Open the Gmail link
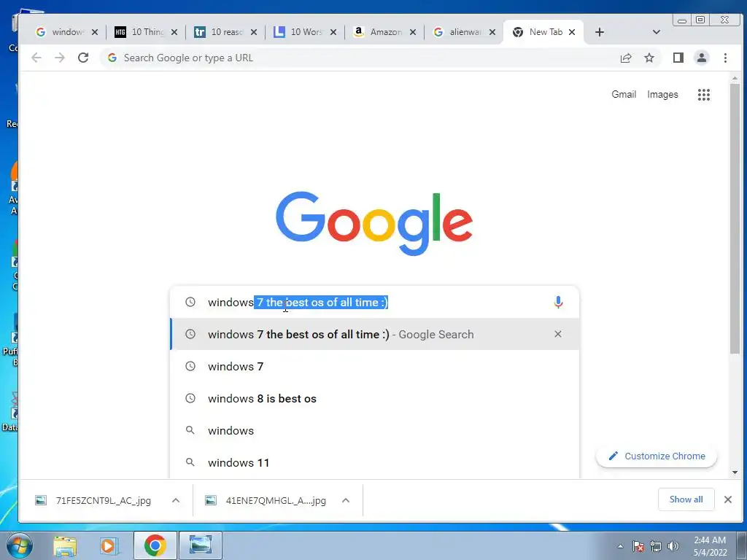The height and width of the screenshot is (560, 747). (x=624, y=94)
